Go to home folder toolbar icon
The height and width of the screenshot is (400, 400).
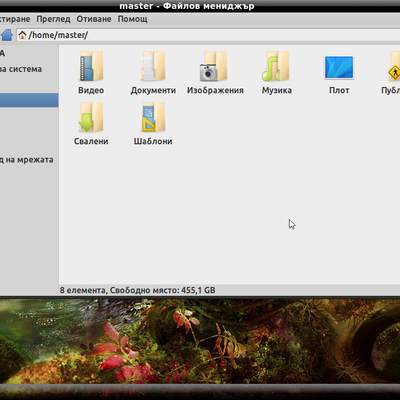click(x=6, y=35)
